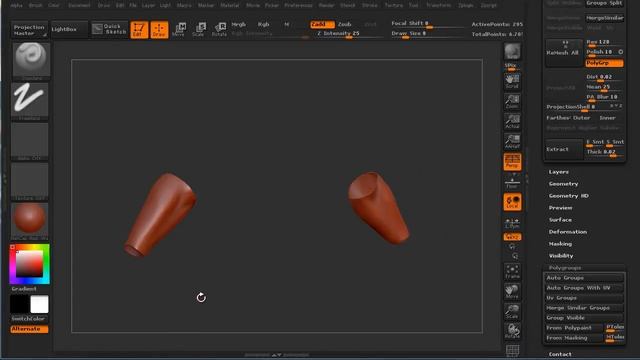Click the Zoom canvas navigation icon
Image resolution: width=640 pixels, height=360 pixels.
click(x=512, y=101)
